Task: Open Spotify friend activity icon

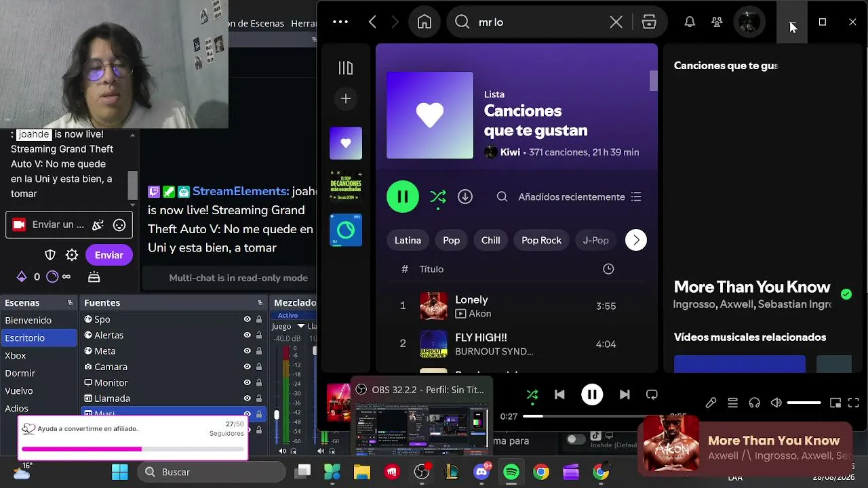Action: pos(717,22)
